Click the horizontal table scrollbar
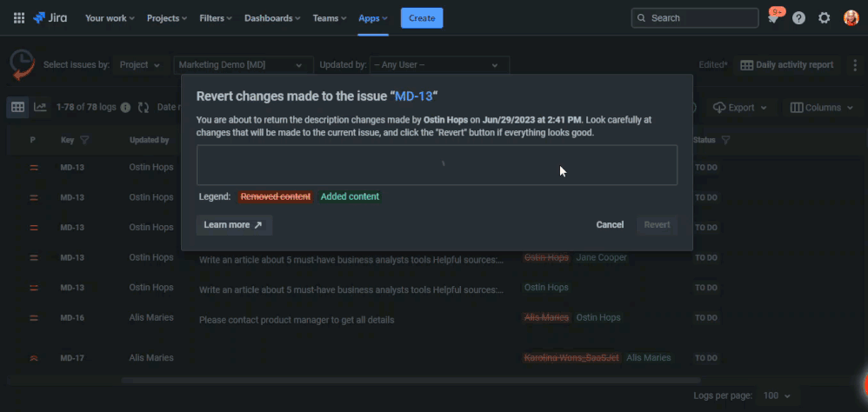868x412 pixels. [411, 381]
